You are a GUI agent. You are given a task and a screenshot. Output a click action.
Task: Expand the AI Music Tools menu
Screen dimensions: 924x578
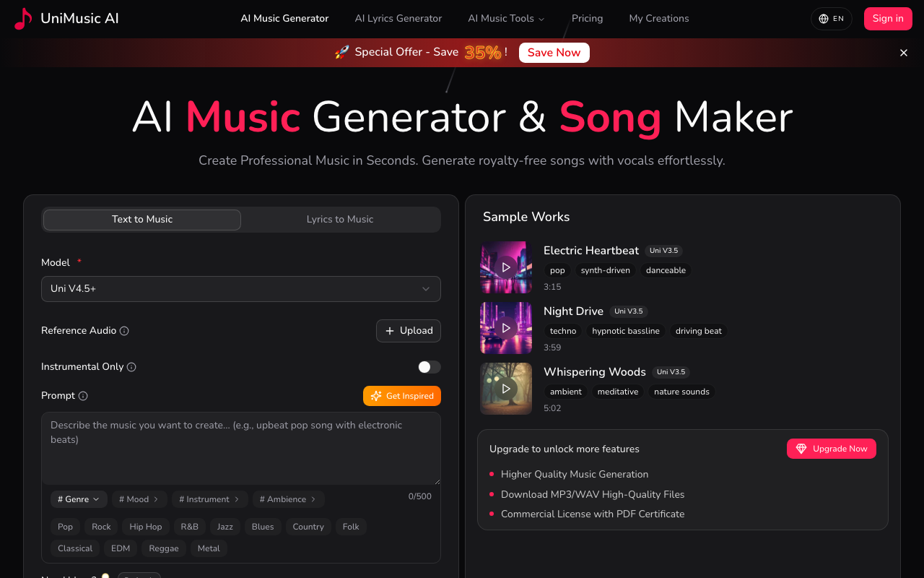pyautogui.click(x=506, y=19)
